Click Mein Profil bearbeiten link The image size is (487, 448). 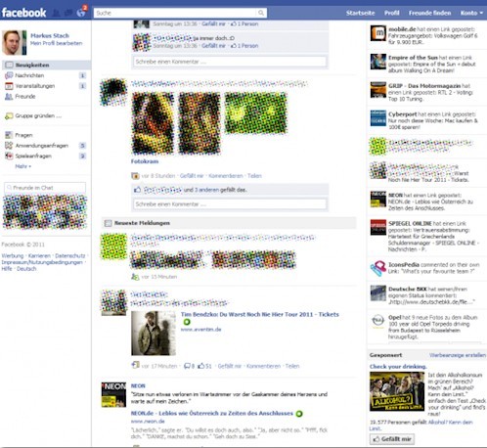click(x=56, y=43)
